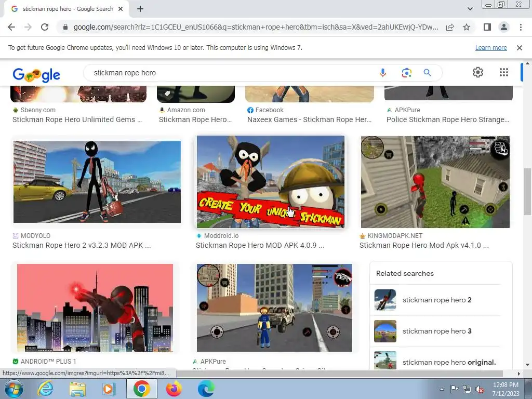
Task: Open the Create Your Unique Stickman image
Action: point(270,182)
